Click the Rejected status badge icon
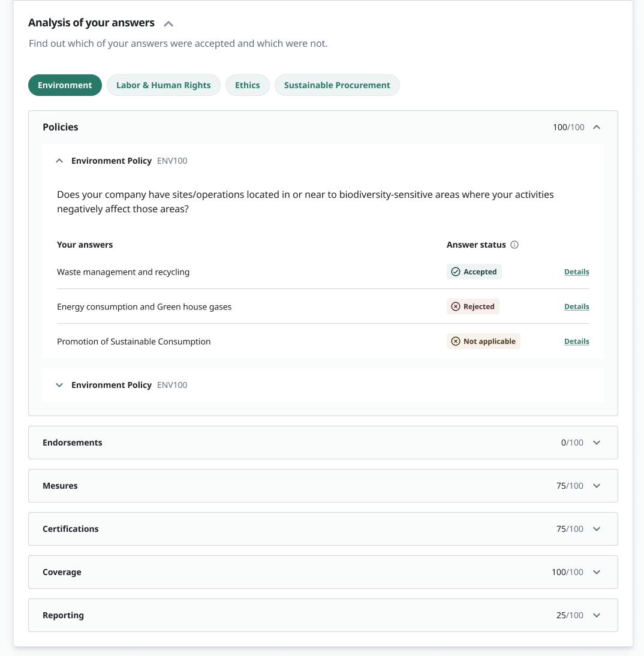 455,306
